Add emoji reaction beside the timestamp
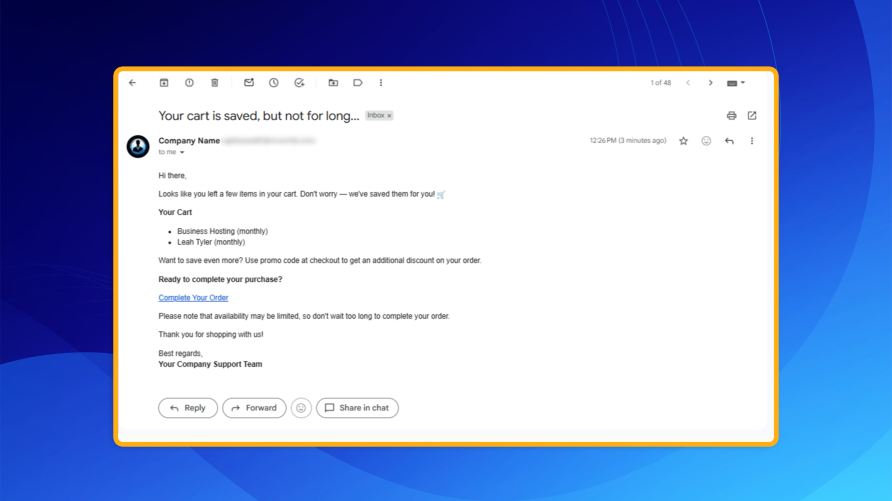892x501 pixels. 706,141
